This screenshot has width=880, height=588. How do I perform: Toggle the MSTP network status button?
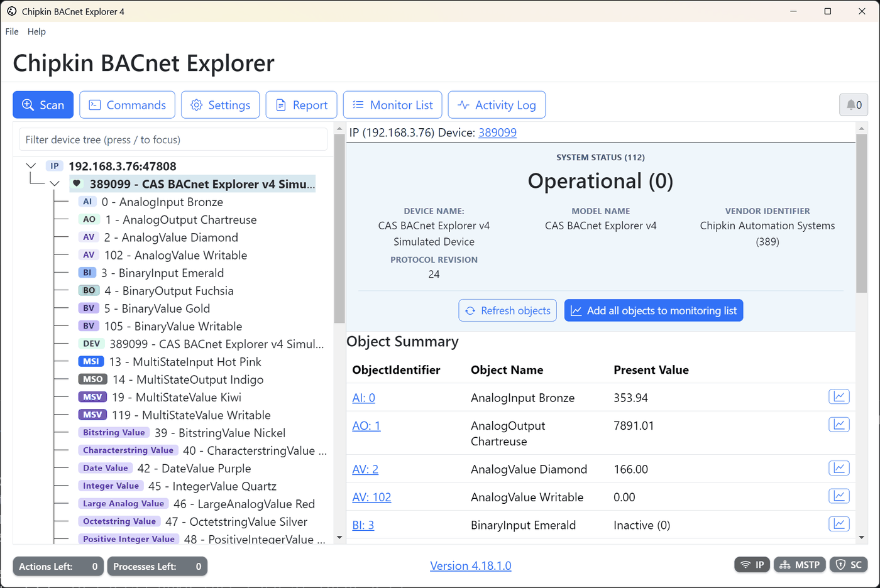[x=800, y=565]
